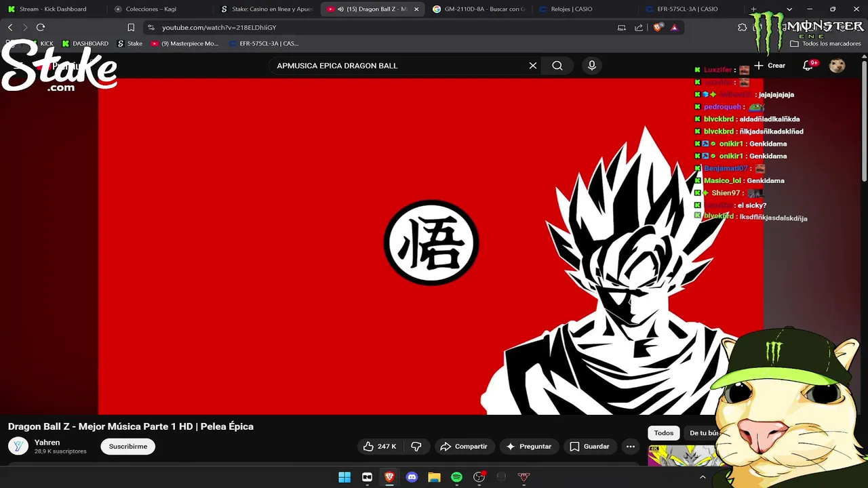The height and width of the screenshot is (488, 868).
Task: Start voice search with the microphone
Action: pos(592,66)
